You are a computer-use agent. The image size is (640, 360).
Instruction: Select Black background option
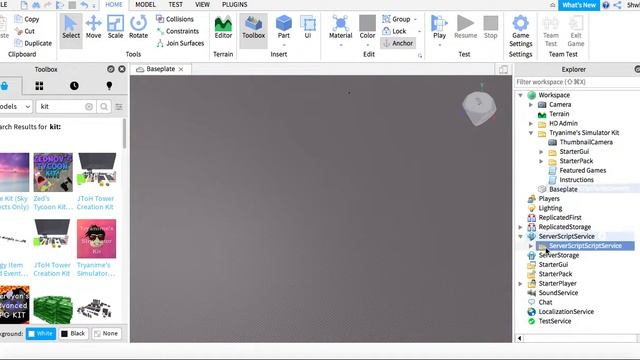click(x=73, y=333)
